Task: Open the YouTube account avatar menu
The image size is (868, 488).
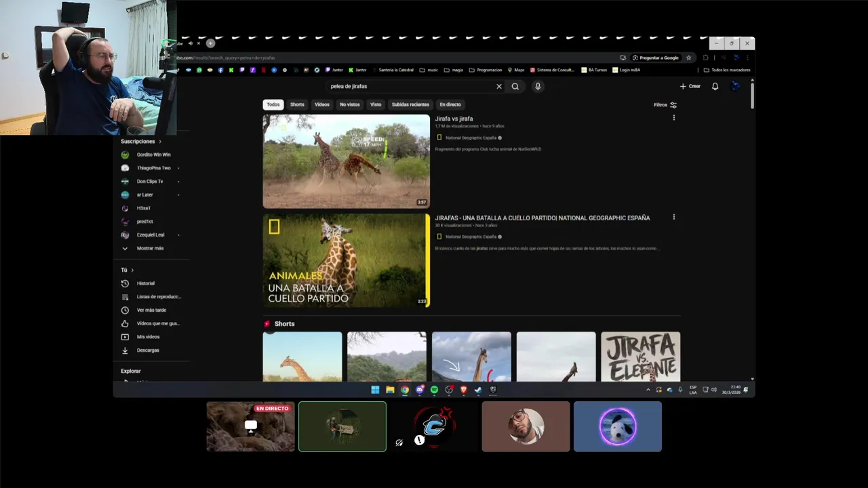Action: [x=735, y=86]
